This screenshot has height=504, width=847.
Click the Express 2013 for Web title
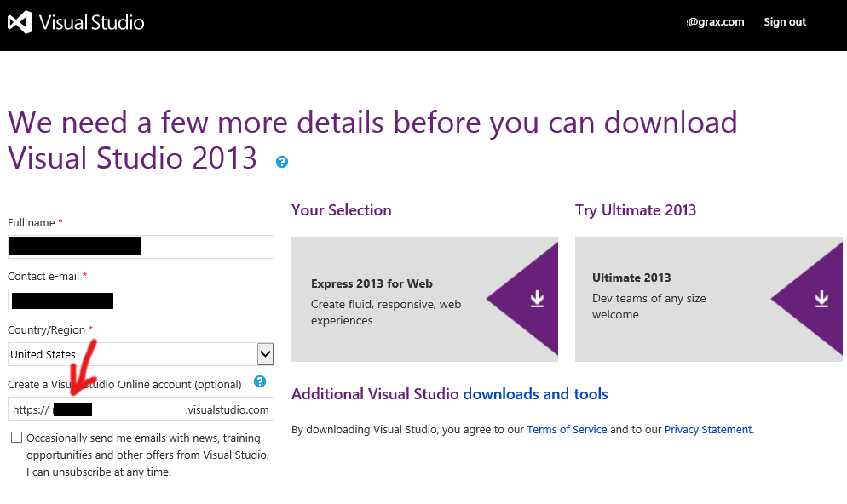click(x=372, y=283)
